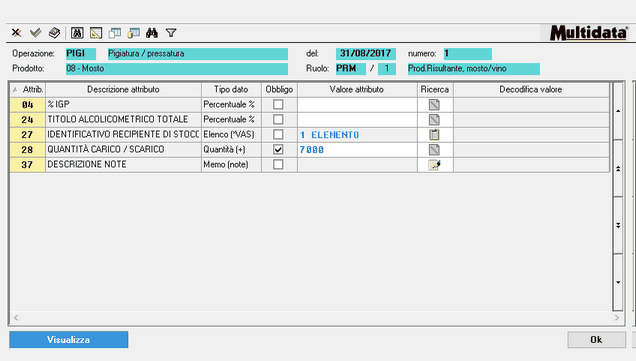Open memo note editor icon for DESCRIZIONE NOTE

434,165
